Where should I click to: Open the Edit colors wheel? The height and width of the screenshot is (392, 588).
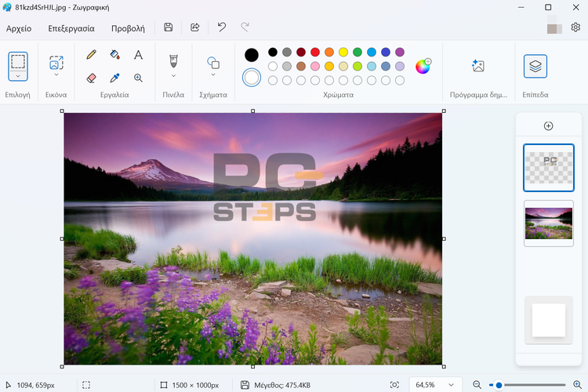pyautogui.click(x=423, y=67)
